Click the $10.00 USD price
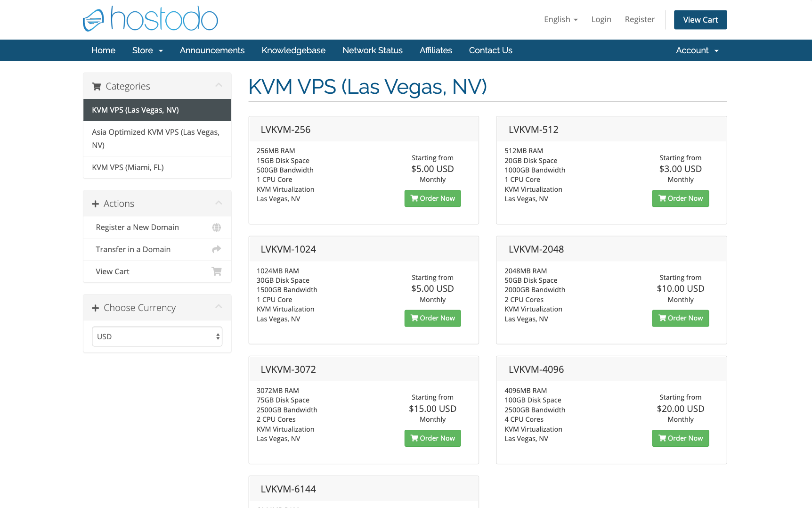 [681, 288]
